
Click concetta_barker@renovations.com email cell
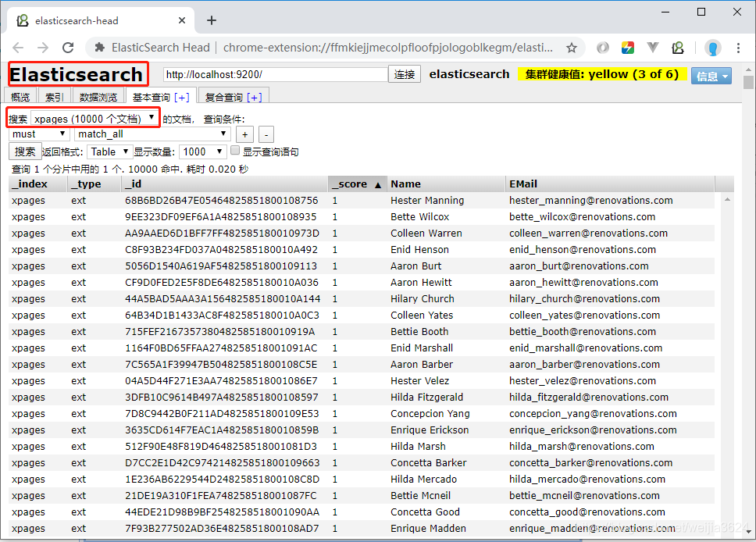coord(590,462)
